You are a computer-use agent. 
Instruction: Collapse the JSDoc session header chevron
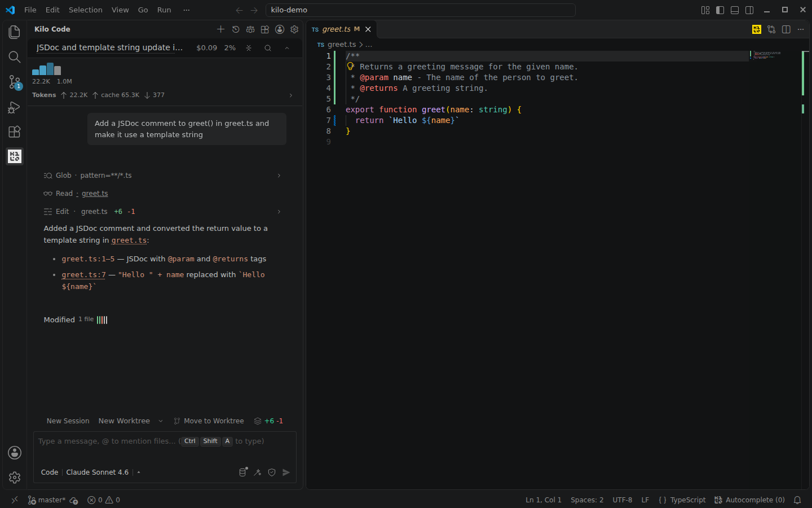(287, 48)
